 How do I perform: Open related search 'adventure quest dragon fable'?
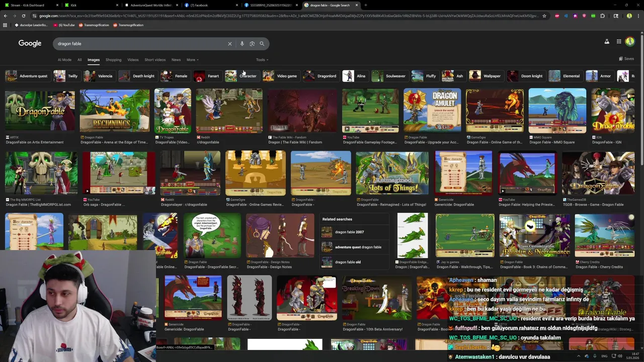(355, 247)
